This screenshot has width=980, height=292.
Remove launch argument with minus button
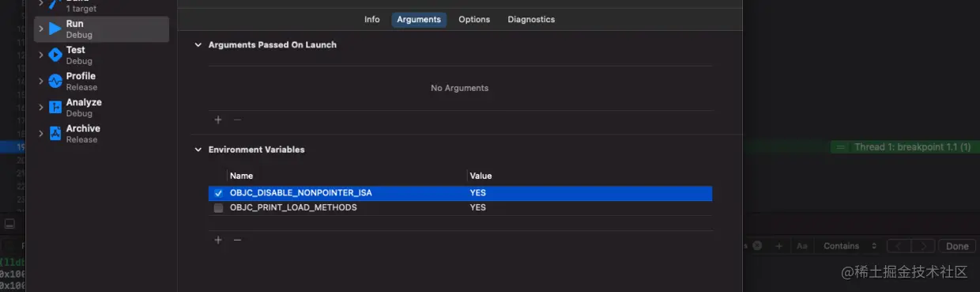[x=237, y=119]
